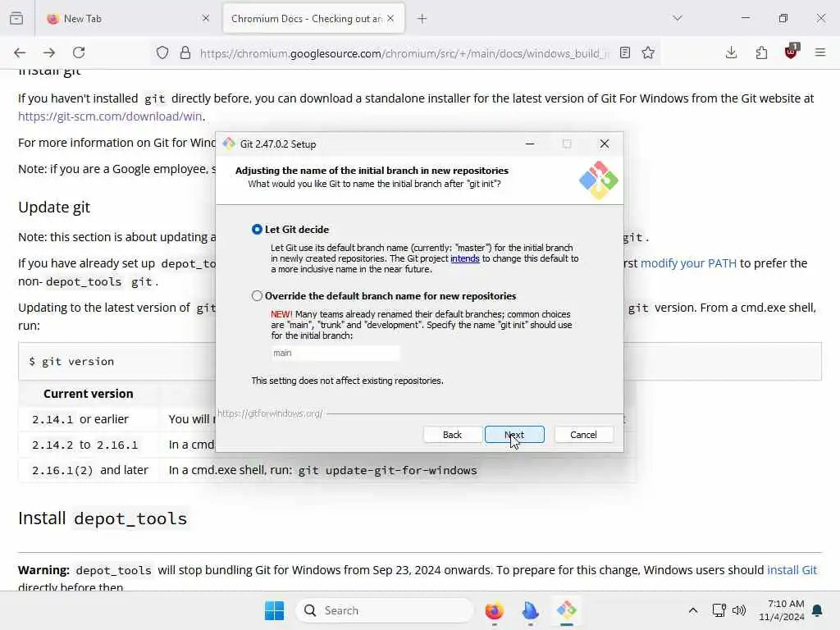Open Firefox from the taskbar
The image size is (840, 630).
coord(494,610)
